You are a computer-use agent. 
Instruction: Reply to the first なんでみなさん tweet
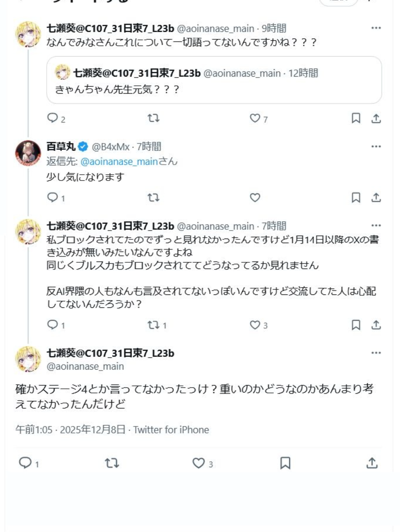(x=53, y=118)
